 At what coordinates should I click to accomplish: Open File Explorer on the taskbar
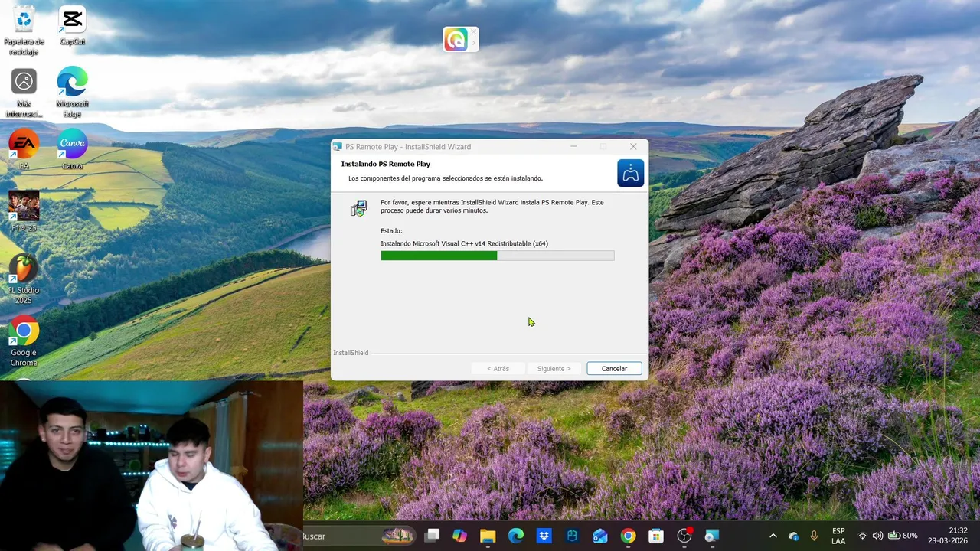coord(488,536)
